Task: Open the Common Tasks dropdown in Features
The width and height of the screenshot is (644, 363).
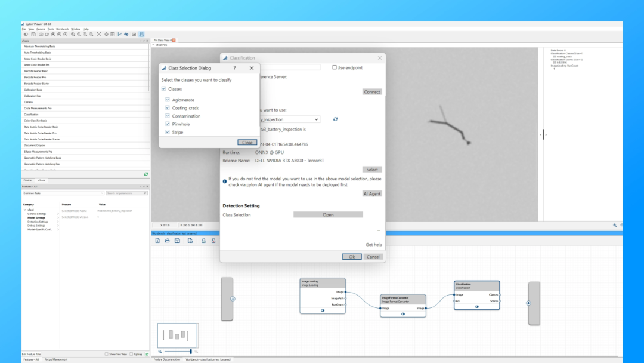Action: point(63,193)
